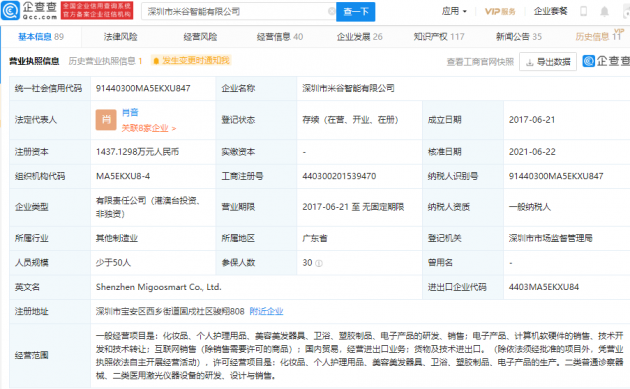The height and width of the screenshot is (389, 630).
Task: Open the mobile phone icon in header
Action: 583,11
